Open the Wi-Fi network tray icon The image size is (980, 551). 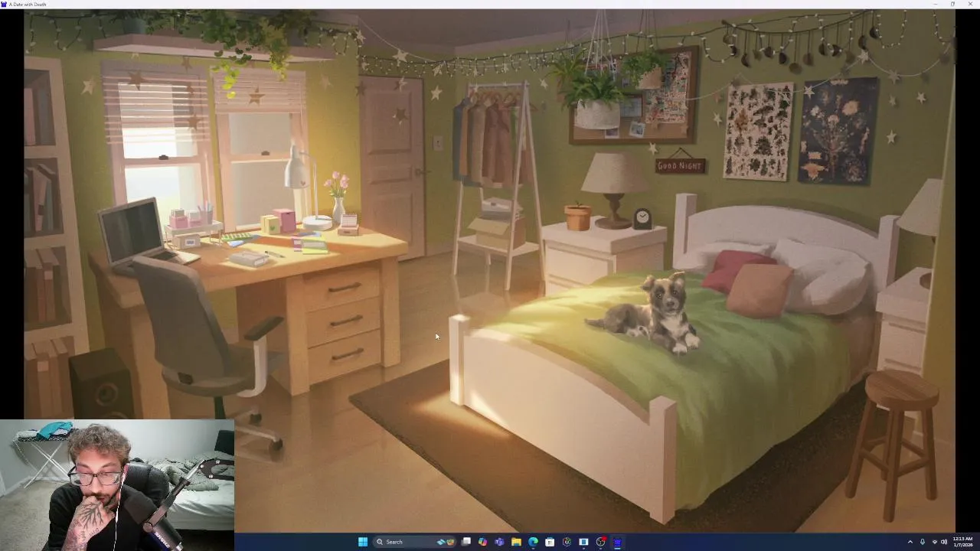click(934, 542)
